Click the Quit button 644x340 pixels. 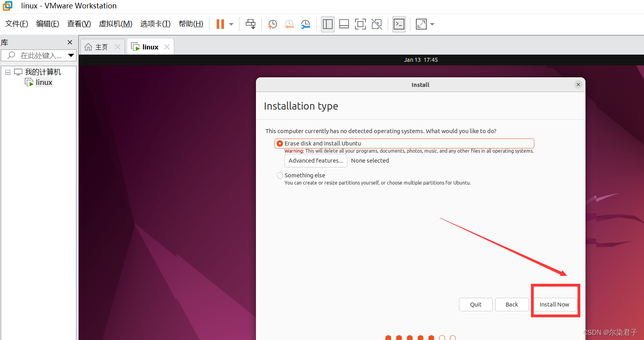(476, 305)
